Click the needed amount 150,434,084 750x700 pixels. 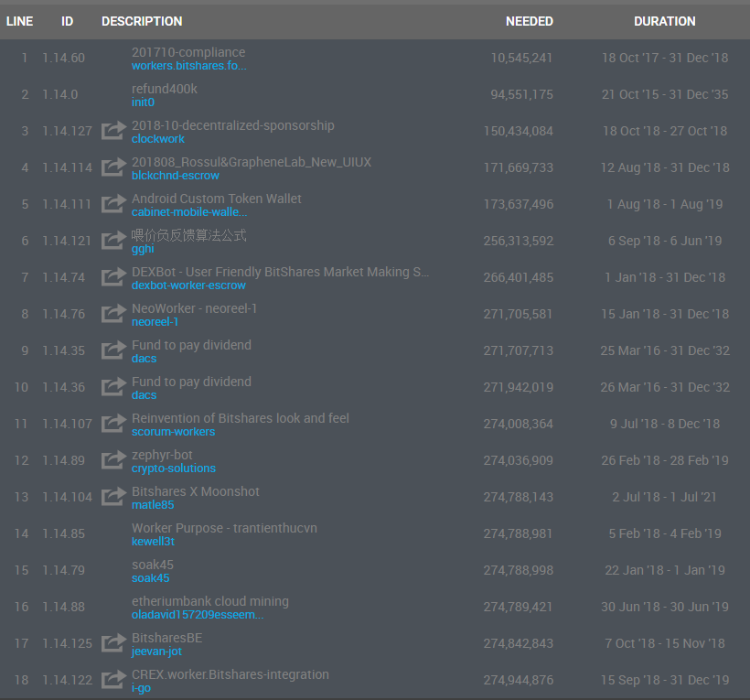tap(519, 131)
